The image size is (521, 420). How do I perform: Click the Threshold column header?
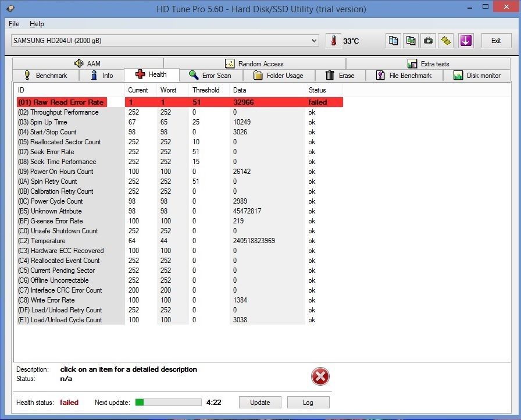pos(209,90)
